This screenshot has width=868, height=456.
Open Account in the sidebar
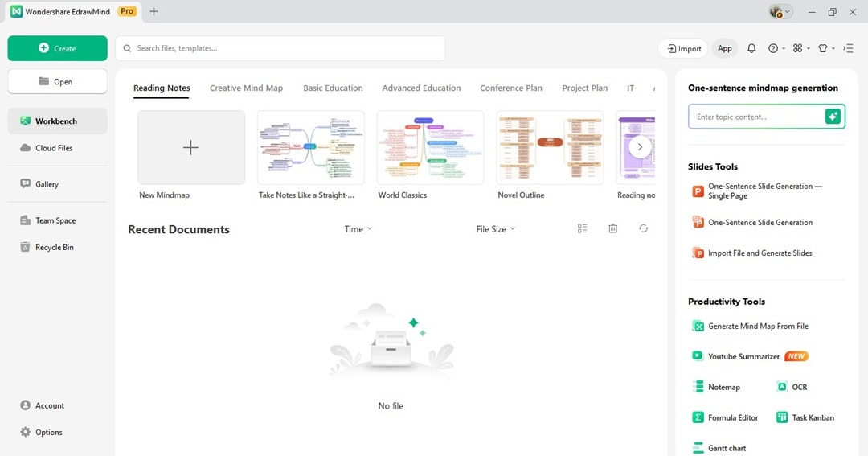tap(58, 405)
